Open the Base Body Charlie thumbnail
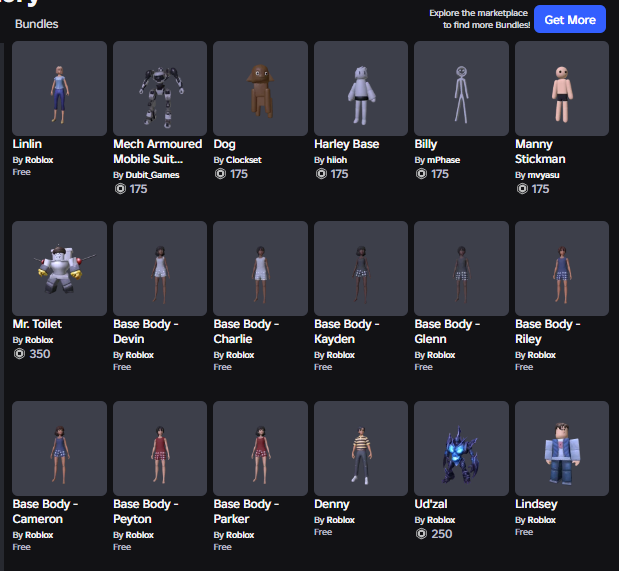Screen dimensions: 619x571 [261, 269]
